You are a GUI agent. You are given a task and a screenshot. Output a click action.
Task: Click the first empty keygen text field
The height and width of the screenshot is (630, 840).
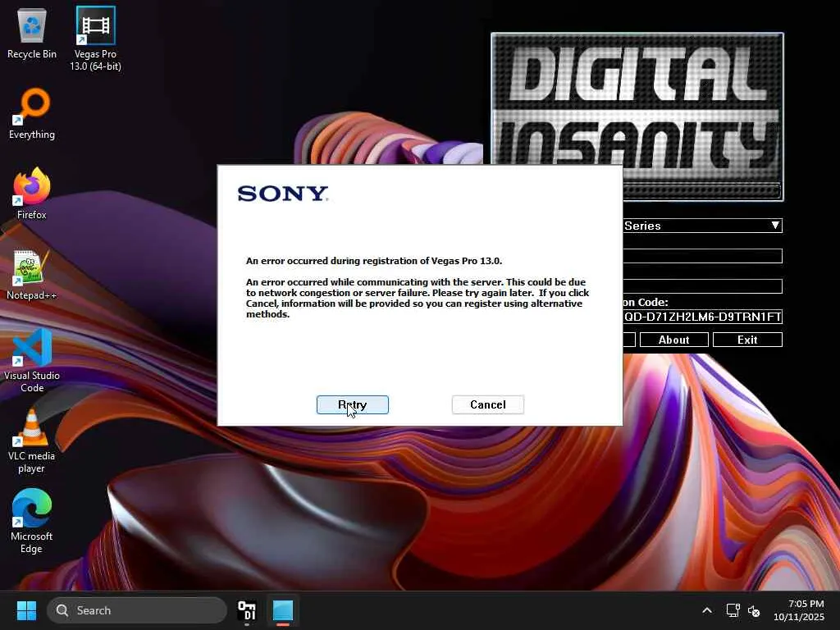[x=702, y=256]
